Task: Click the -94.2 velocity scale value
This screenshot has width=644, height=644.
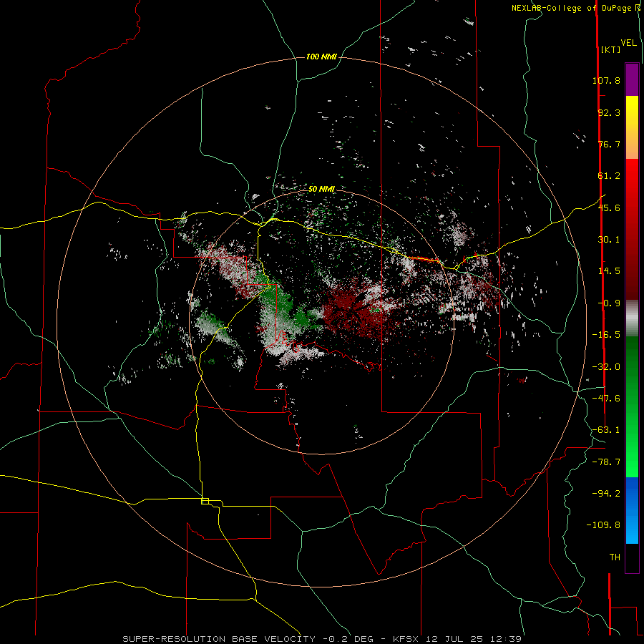Action: click(x=606, y=494)
